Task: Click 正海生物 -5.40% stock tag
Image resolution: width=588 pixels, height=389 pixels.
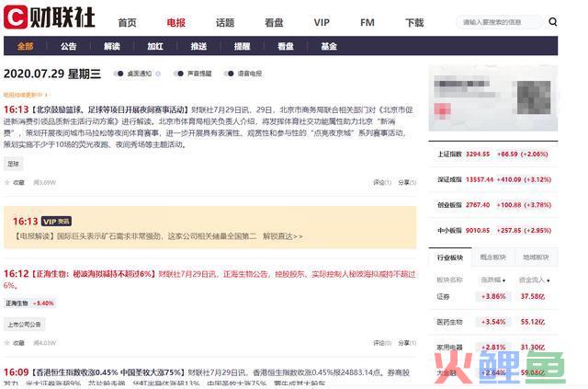Action: (29, 303)
